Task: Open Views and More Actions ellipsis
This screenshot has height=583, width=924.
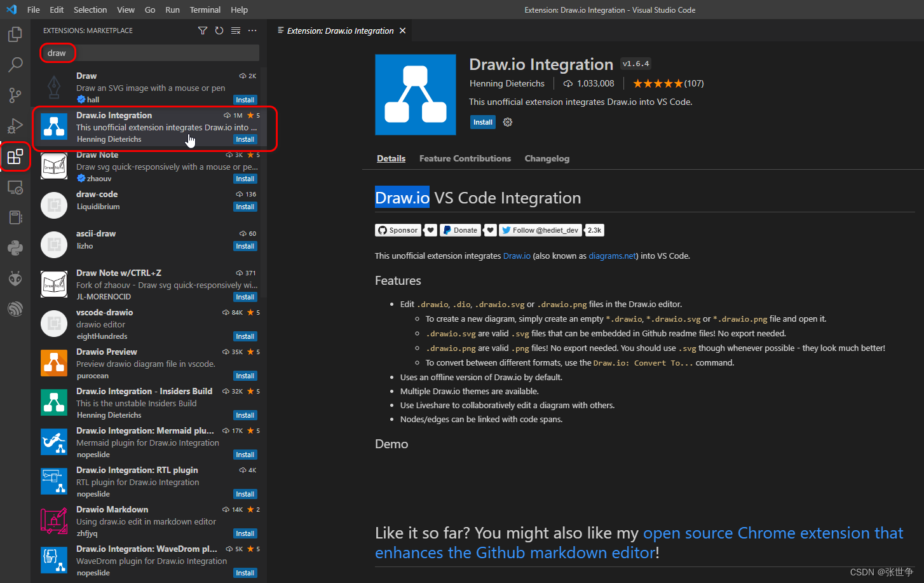Action: pyautogui.click(x=252, y=31)
